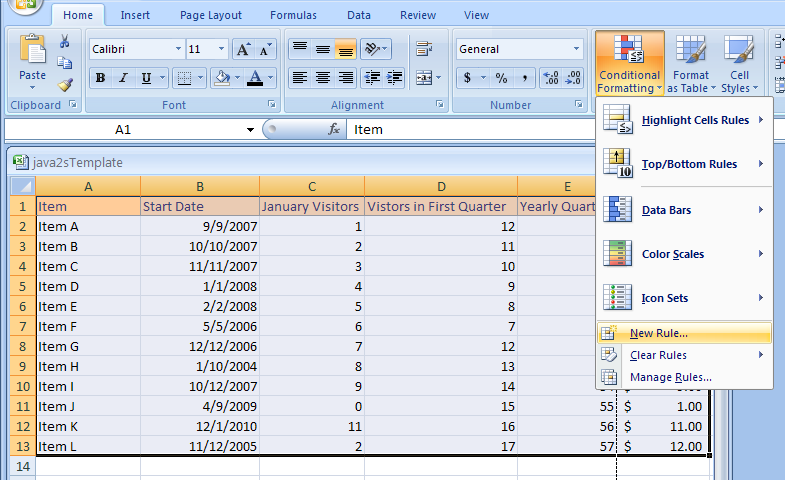Switch to the Formulas tab
The height and width of the screenshot is (480, 785).
point(293,15)
